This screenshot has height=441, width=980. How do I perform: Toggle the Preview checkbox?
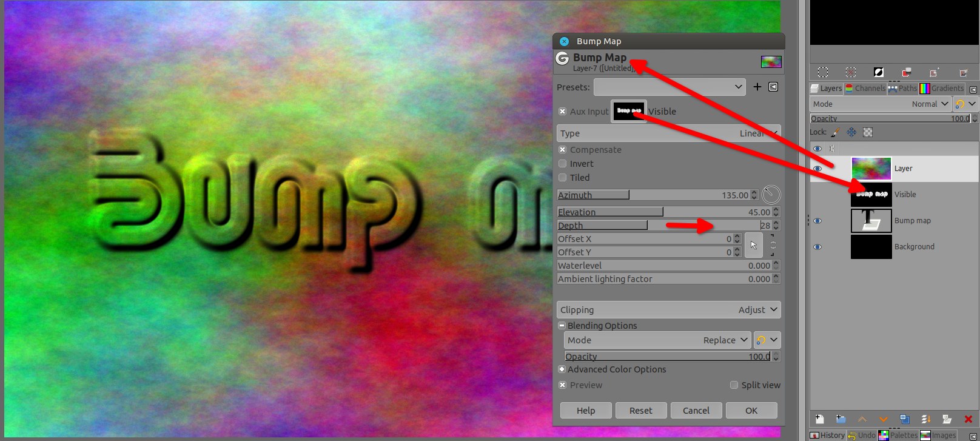tap(562, 385)
